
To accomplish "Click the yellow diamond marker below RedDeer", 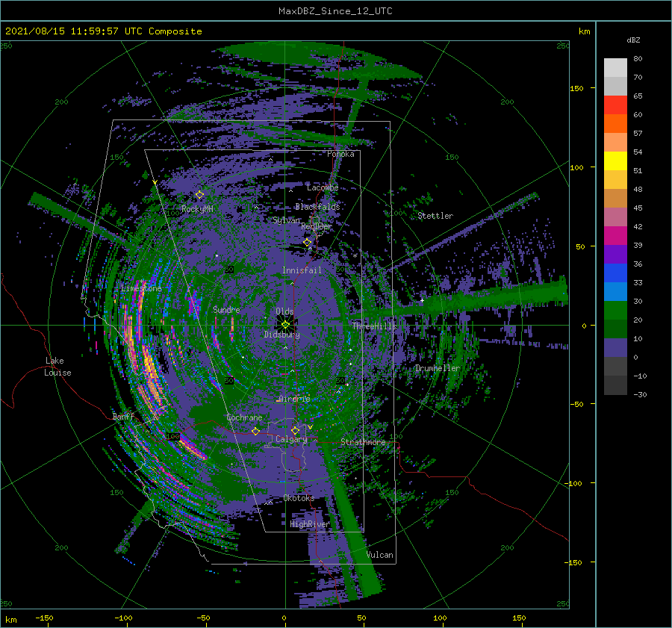I will pos(308,243).
